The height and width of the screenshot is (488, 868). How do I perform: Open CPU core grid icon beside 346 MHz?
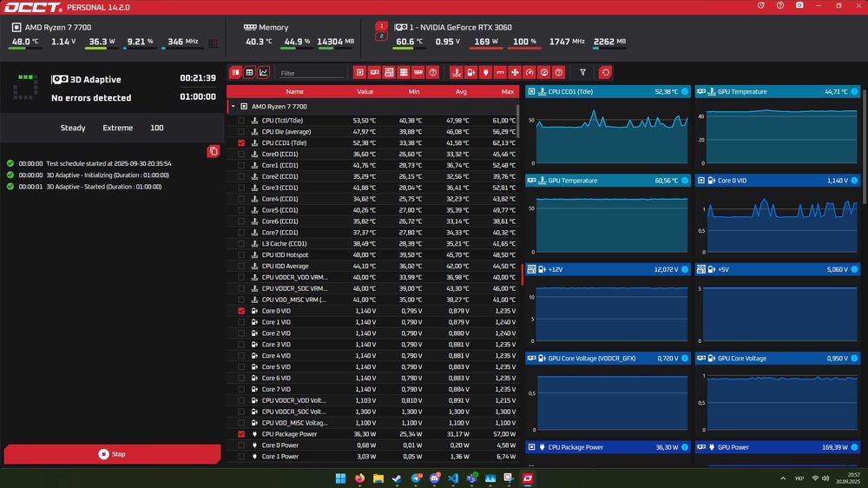pyautogui.click(x=214, y=43)
